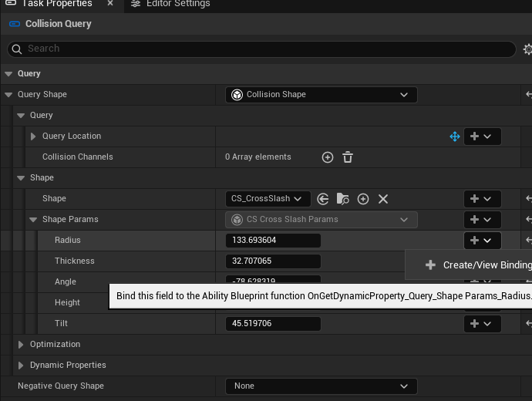532x401 pixels.
Task: Open binding dropdown for Shape row
Action: point(482,199)
